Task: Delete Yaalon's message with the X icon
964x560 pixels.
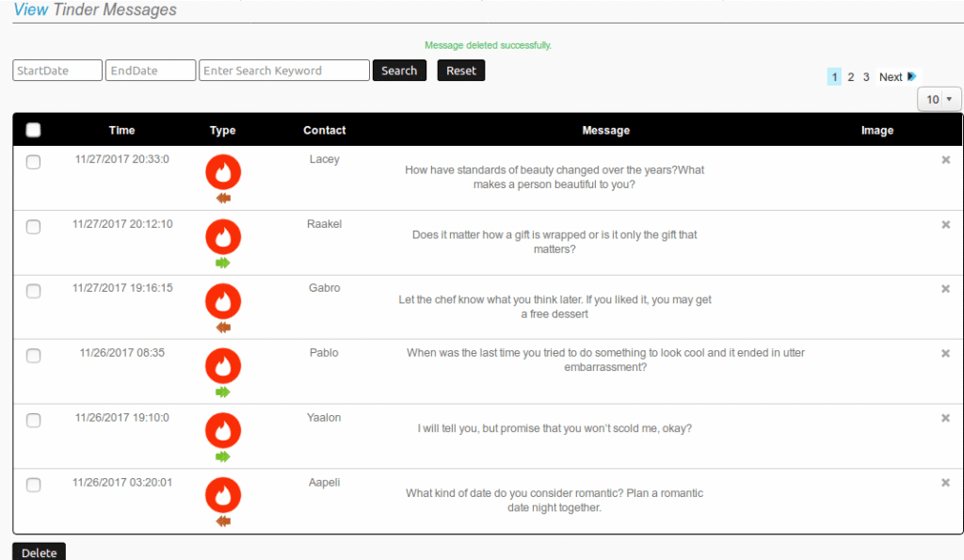Action: click(945, 418)
